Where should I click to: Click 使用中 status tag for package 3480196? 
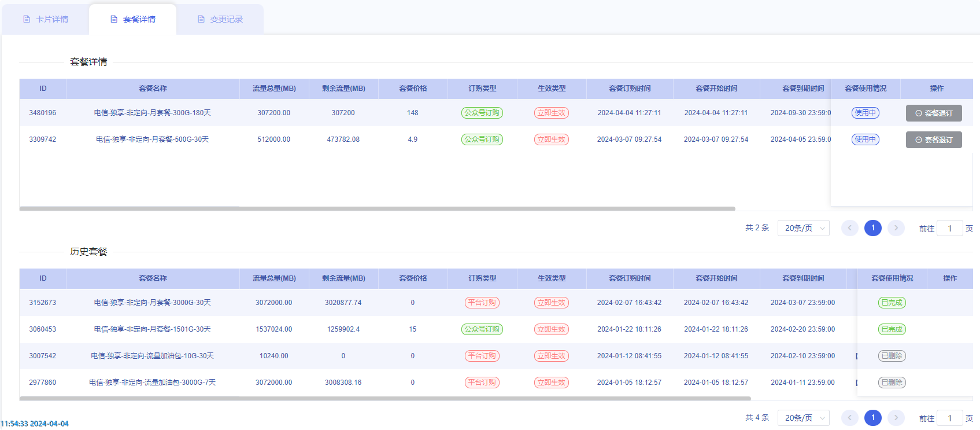click(865, 113)
